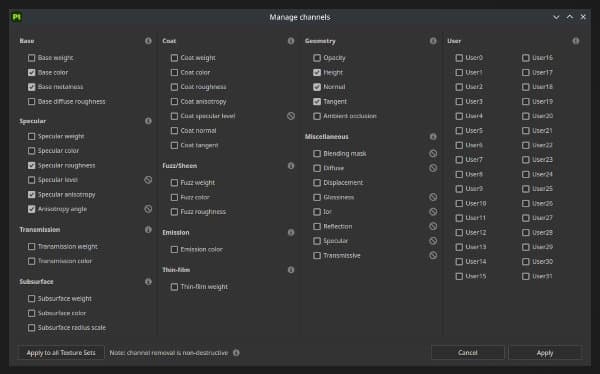Click the Coat section info icon
The height and width of the screenshot is (374, 600).
(291, 41)
